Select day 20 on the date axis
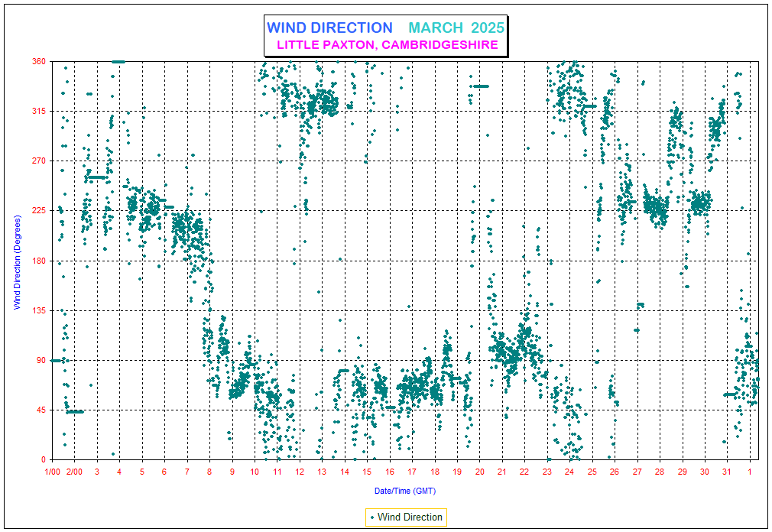Image resolution: width=772 pixels, height=532 pixels. pyautogui.click(x=480, y=472)
